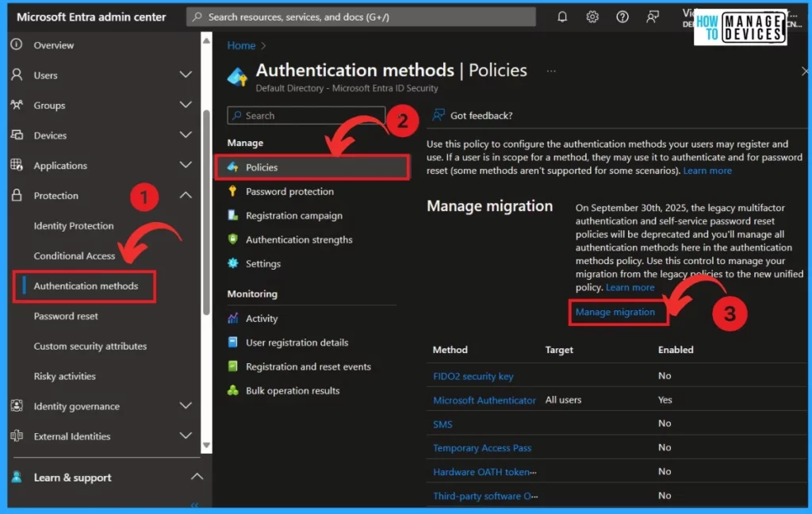Open Custom security attributes
812x514 pixels.
(90, 346)
